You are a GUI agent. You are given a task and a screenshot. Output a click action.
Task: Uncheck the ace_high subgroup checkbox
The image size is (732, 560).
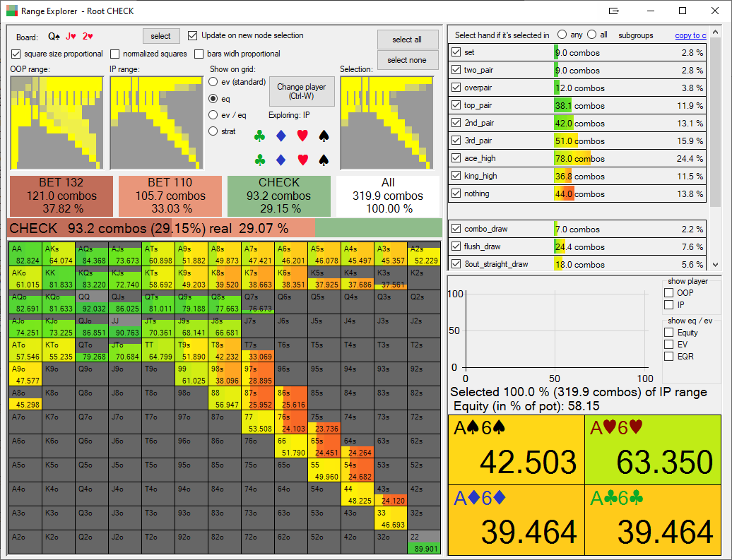tap(456, 157)
